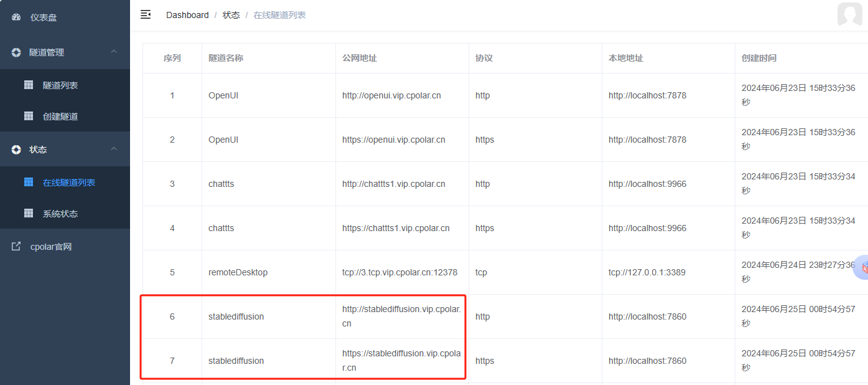Click the grid icon beside 系统状态
This screenshot has height=385, width=868.
pos(29,213)
